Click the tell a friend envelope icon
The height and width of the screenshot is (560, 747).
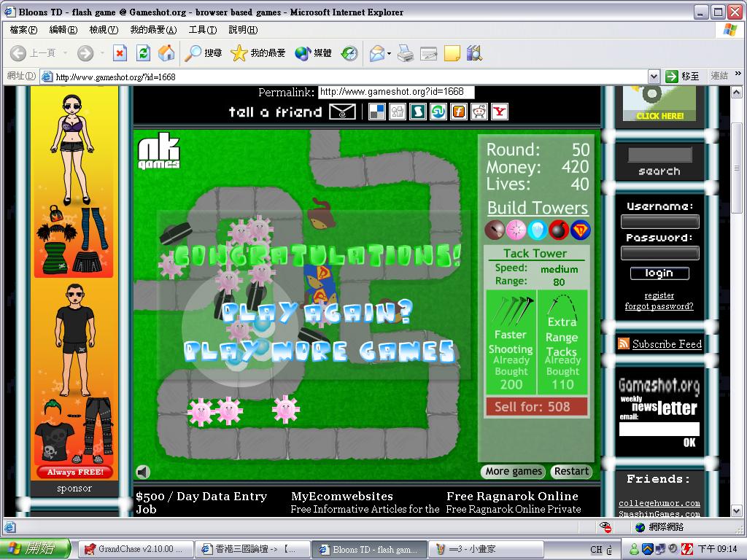coord(342,112)
